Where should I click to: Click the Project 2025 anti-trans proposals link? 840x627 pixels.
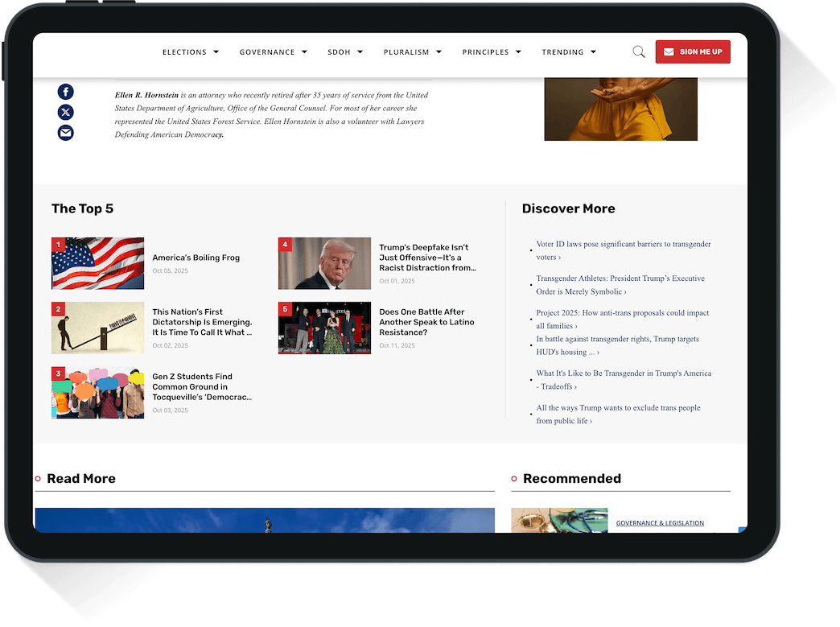(x=623, y=319)
